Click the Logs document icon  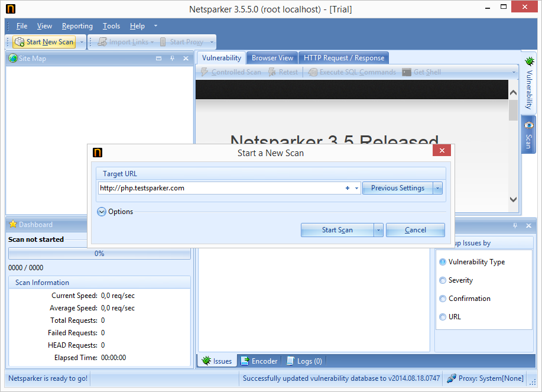pos(290,361)
